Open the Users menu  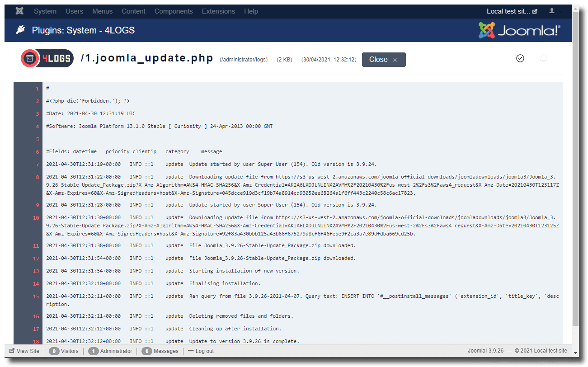tap(74, 11)
